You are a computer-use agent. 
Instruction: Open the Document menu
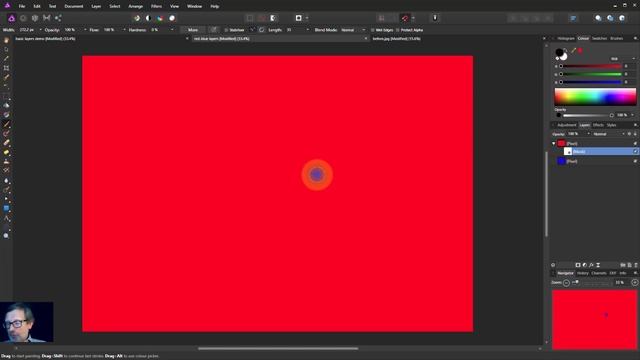[x=73, y=6]
